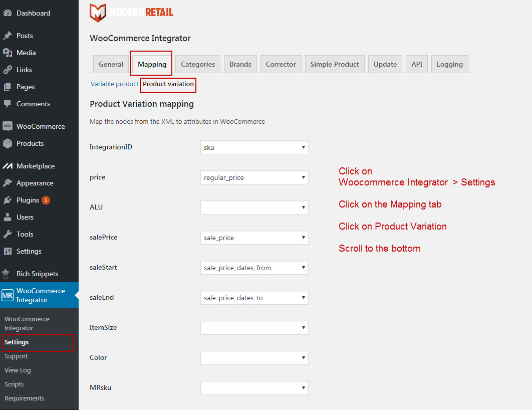The image size is (532, 410).
Task: Open the WooCommerce Integrator submenu link
Action: 27,323
